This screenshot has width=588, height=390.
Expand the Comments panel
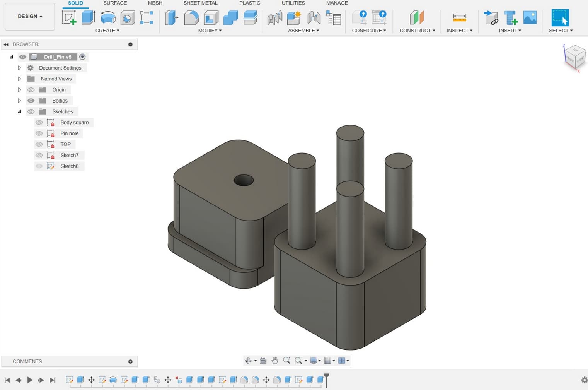(130, 362)
